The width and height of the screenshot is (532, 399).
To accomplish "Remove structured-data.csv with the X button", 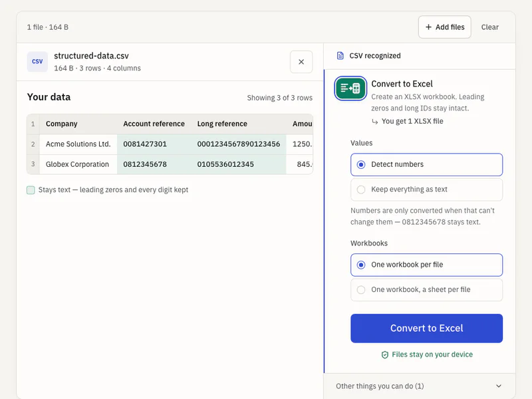I will (301, 62).
